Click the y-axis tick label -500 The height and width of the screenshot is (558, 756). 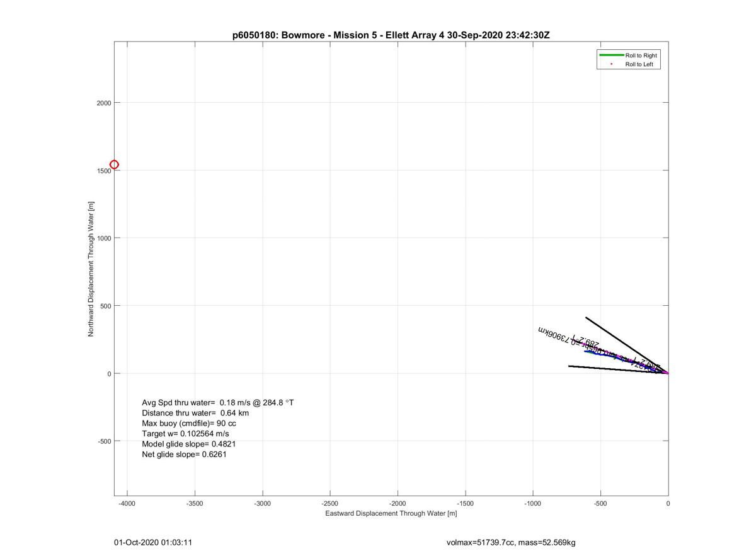coord(105,441)
